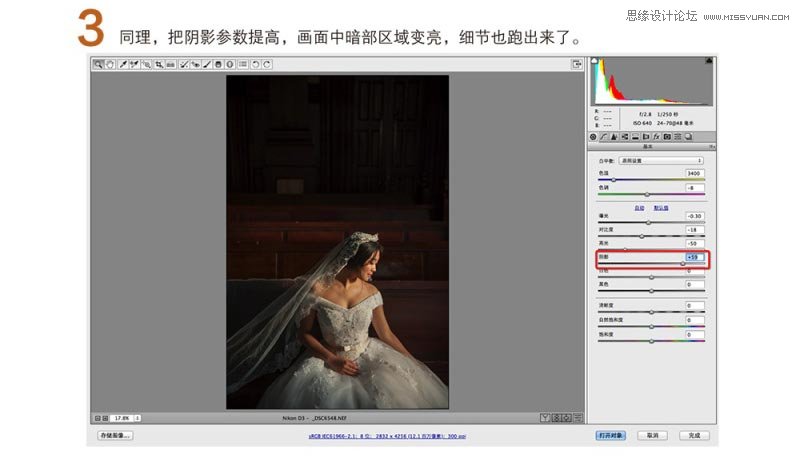Viewport: 800px width, 462px height.
Task: Select the Zoom tool in the toolbar
Action: (98, 64)
